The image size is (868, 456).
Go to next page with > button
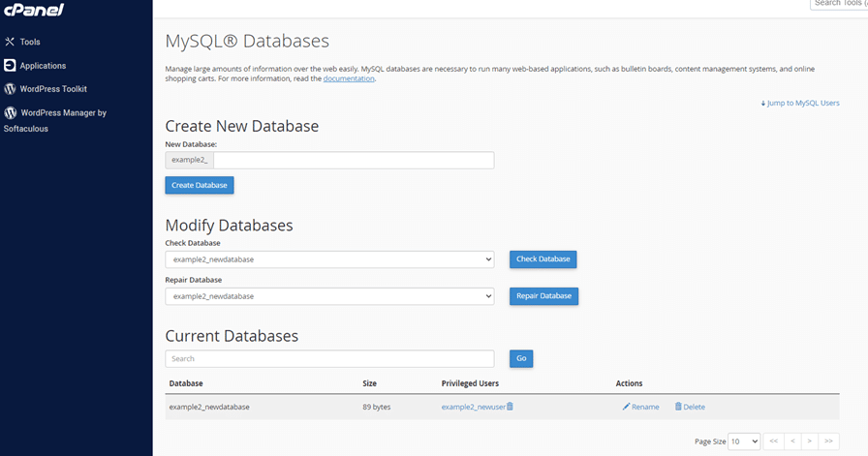pyautogui.click(x=809, y=441)
